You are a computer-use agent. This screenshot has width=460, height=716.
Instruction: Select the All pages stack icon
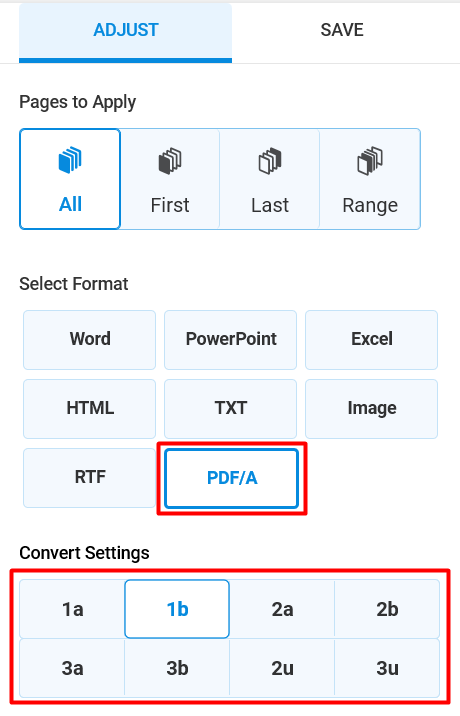pyautogui.click(x=70, y=160)
